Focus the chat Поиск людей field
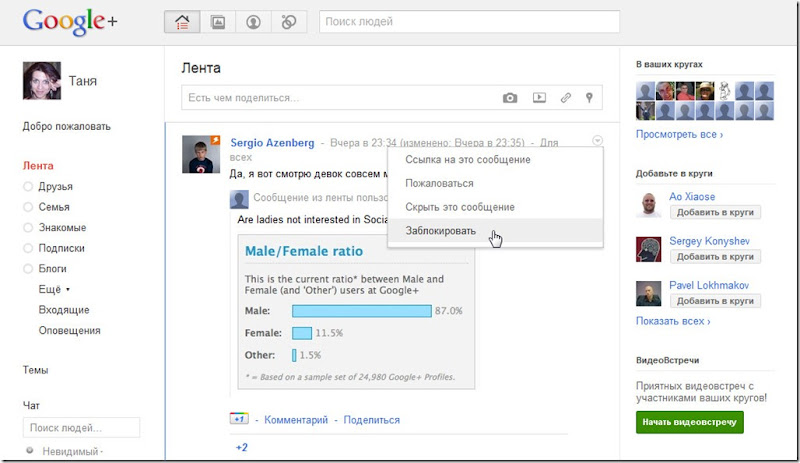The image size is (800, 463). tap(81, 428)
